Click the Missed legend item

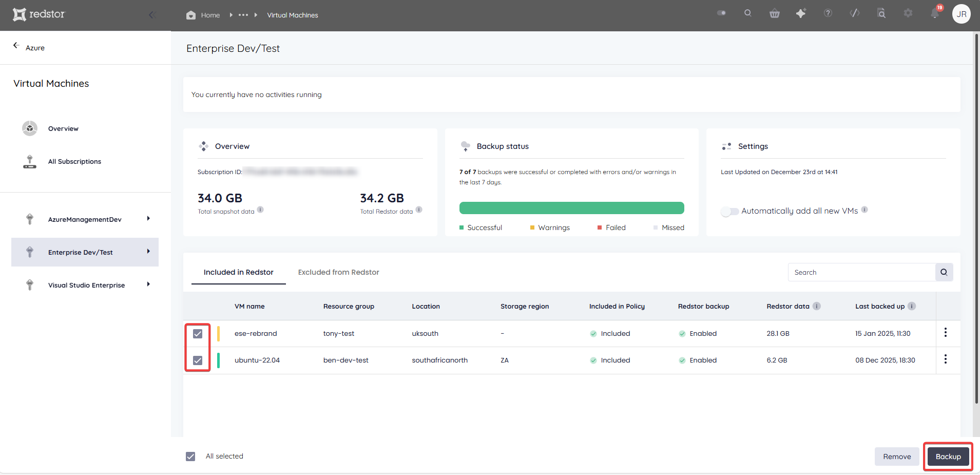click(x=669, y=227)
